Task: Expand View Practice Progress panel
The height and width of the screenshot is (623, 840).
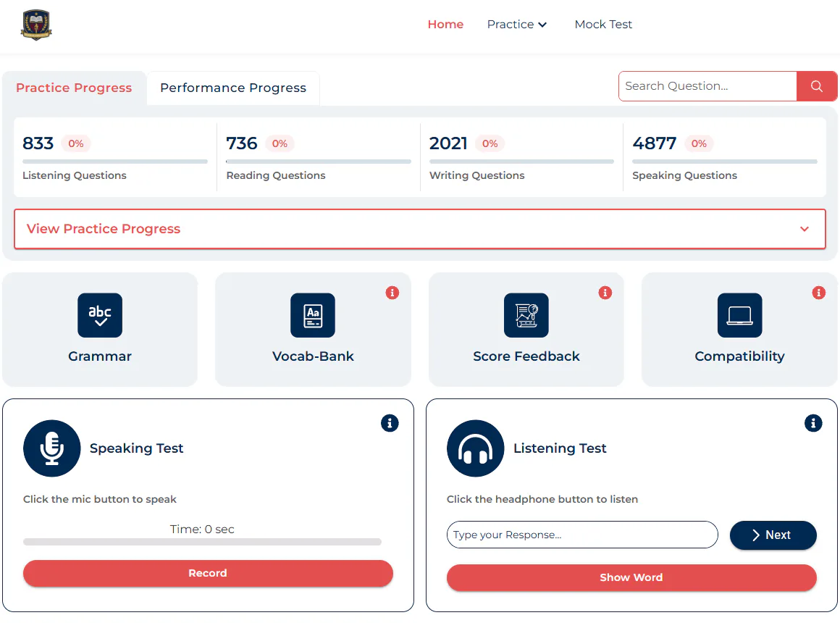Action: coord(419,229)
